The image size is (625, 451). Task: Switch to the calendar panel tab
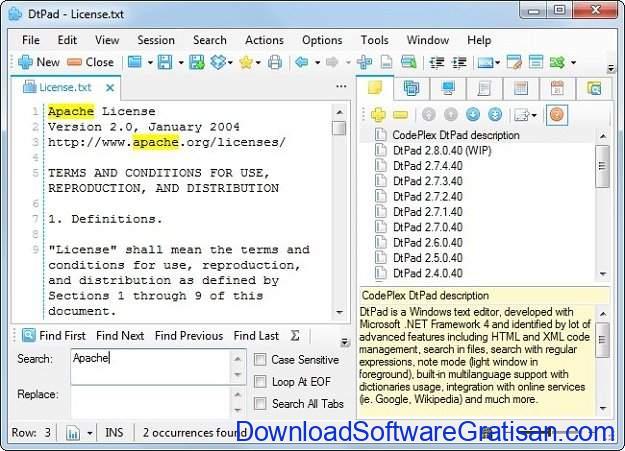tap(557, 88)
